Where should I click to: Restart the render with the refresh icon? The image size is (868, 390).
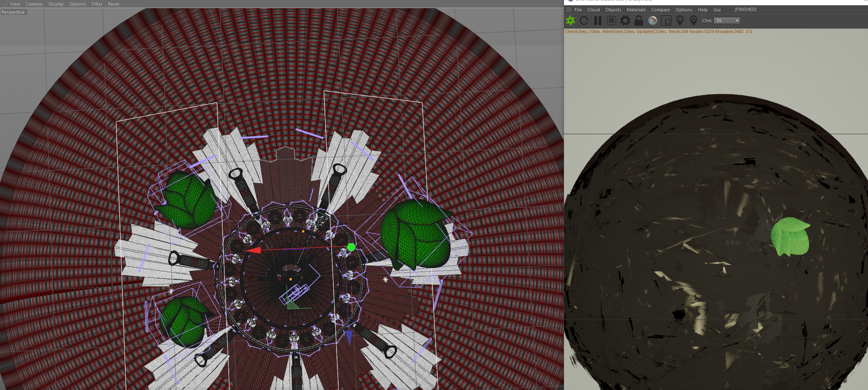(584, 21)
